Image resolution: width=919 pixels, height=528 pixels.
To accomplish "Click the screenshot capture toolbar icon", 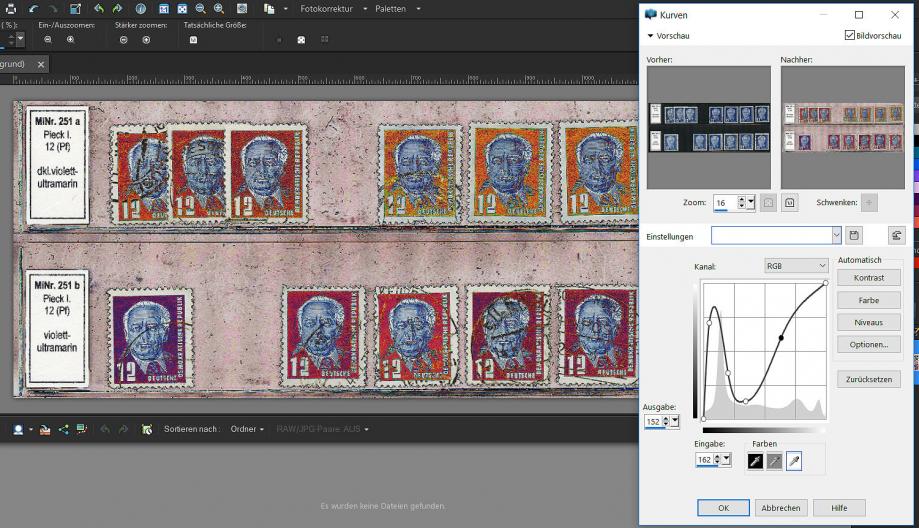I will pyautogui.click(x=241, y=9).
